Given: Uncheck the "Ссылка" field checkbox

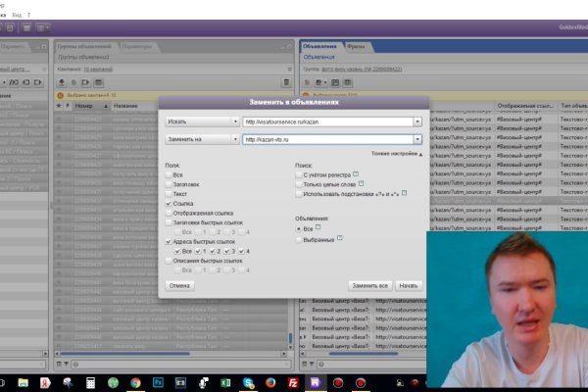Looking at the screenshot, I should point(167,202).
